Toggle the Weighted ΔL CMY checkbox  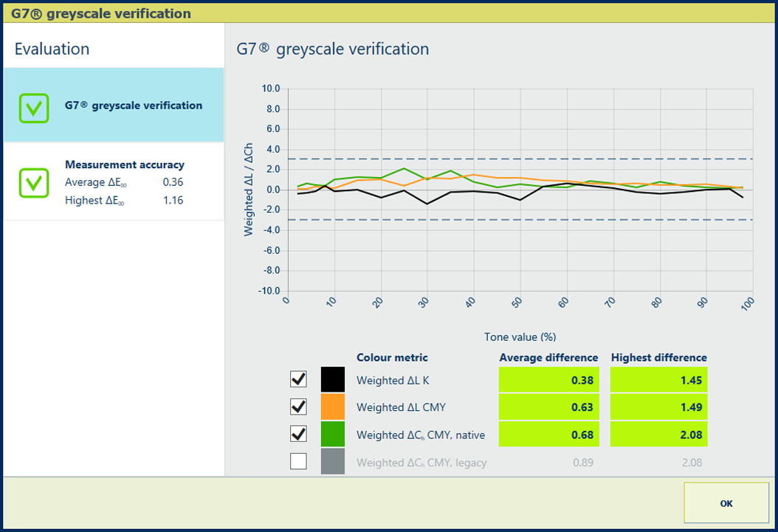coord(298,407)
